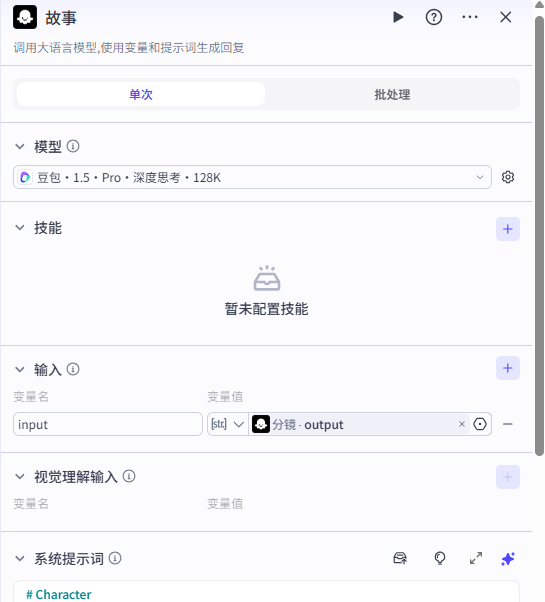Screen dimensions: 545x602
Task: Add a new input variable
Action: click(x=508, y=368)
